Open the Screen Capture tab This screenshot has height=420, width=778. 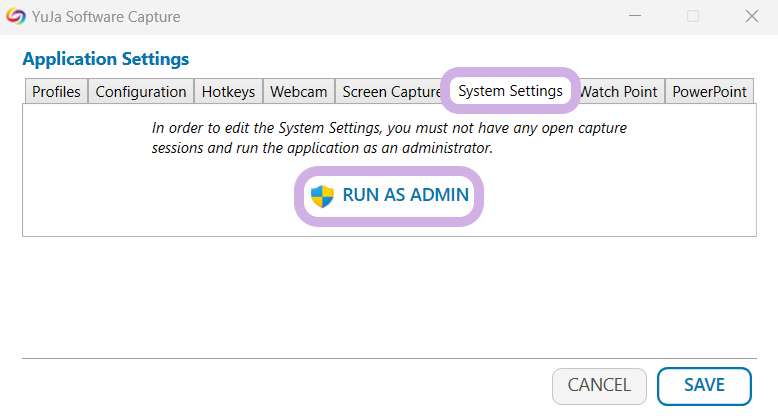pyautogui.click(x=390, y=91)
